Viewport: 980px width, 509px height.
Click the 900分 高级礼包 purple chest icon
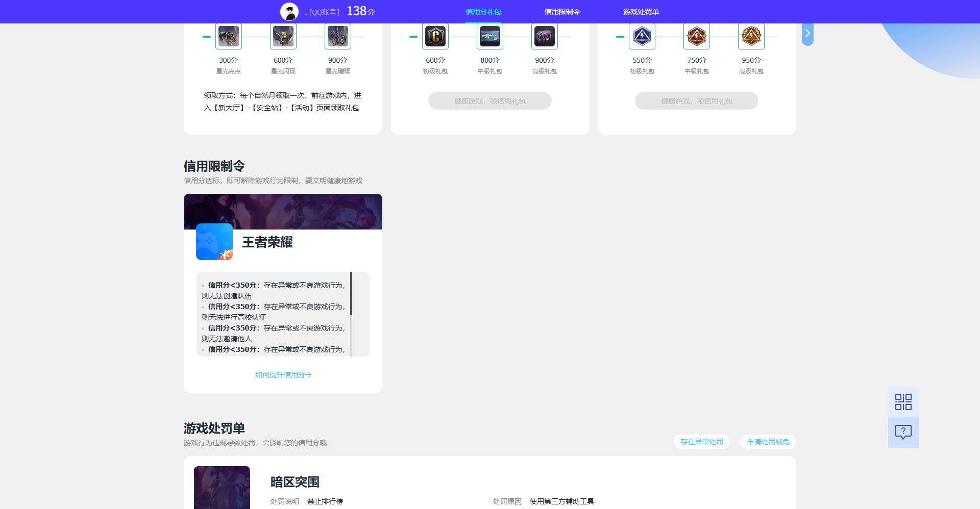pyautogui.click(x=545, y=36)
